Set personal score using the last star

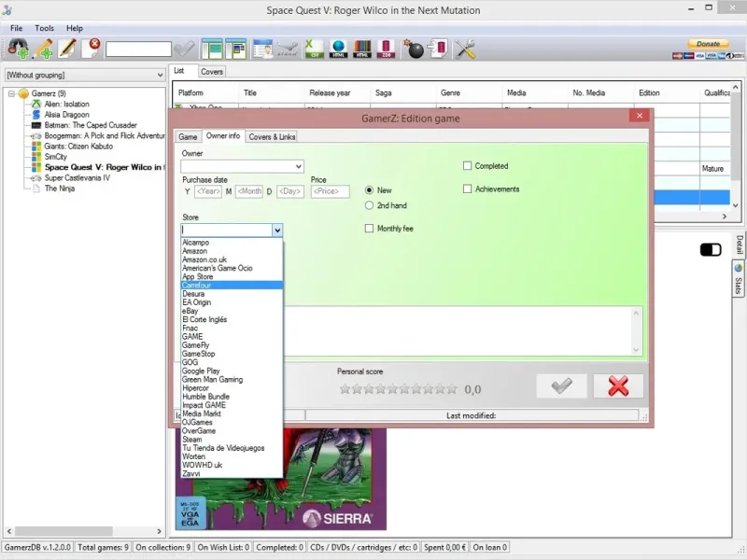point(452,389)
